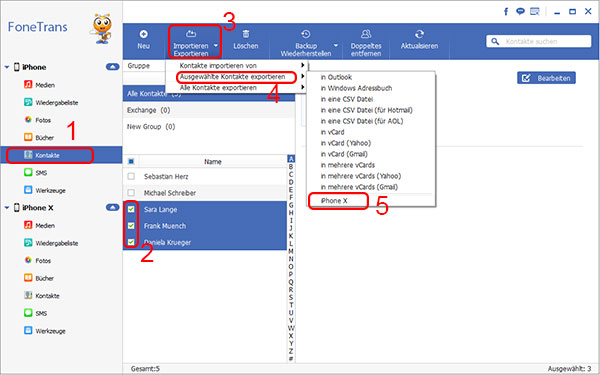600x375 pixels.
Task: Select the New Group (0) group
Action: point(209,127)
